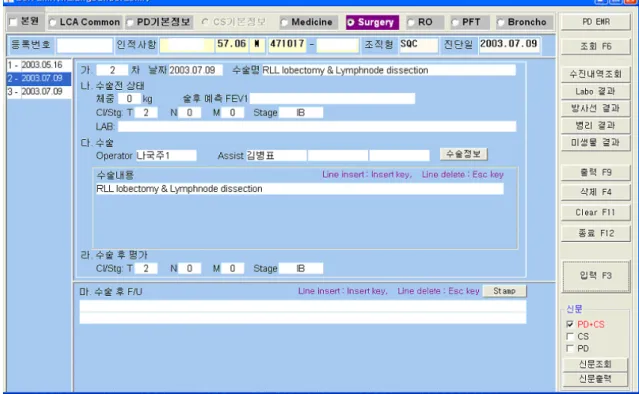
Task: Check the PD+CS checkbox
Action: (570, 324)
